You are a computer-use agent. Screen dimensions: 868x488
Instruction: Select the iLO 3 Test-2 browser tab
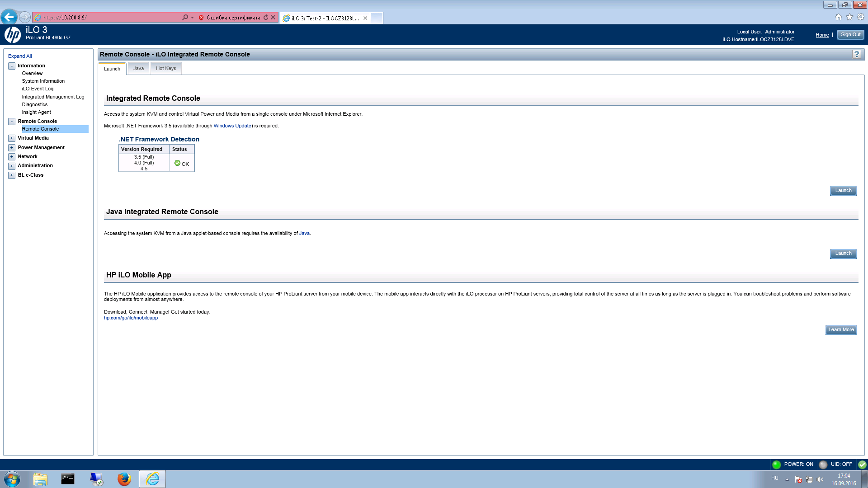coord(325,18)
